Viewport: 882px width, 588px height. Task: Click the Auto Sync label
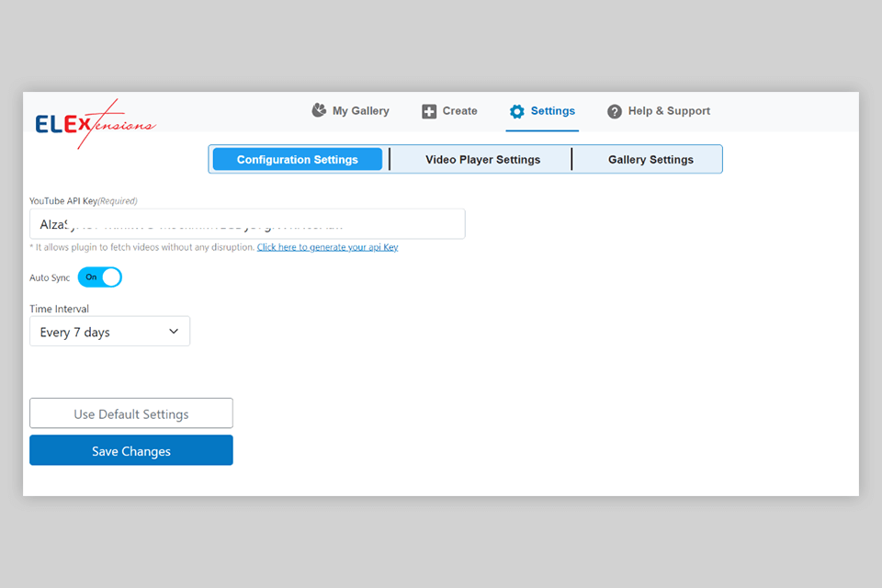pyautogui.click(x=50, y=277)
